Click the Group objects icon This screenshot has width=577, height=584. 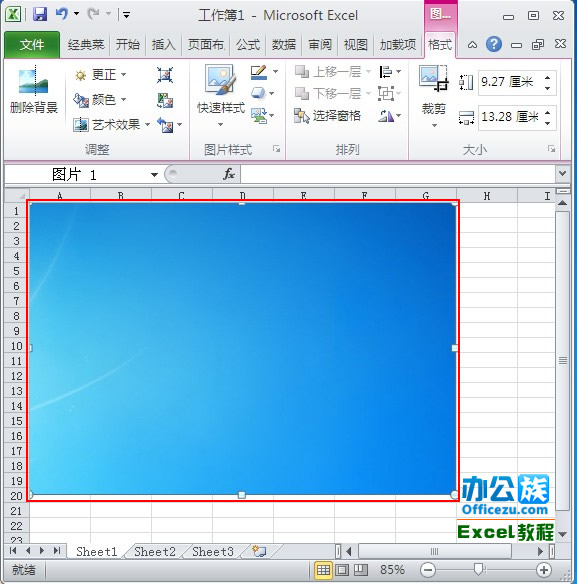tap(386, 93)
